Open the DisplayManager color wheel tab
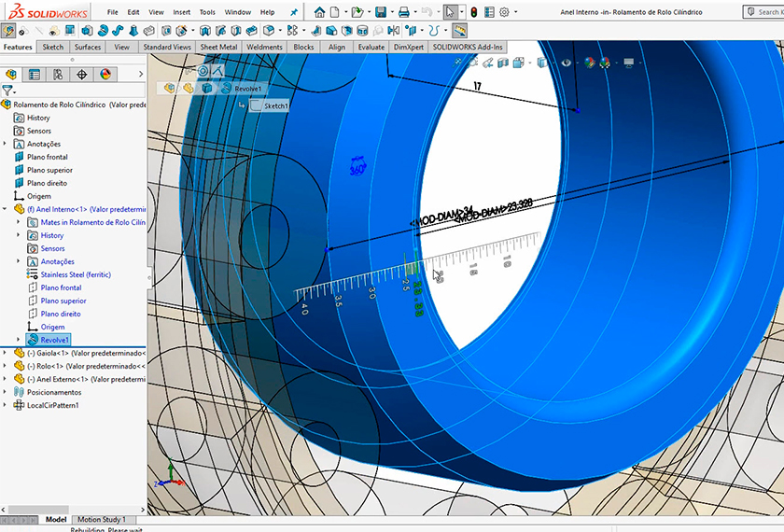The width and height of the screenshot is (784, 532). click(x=105, y=75)
